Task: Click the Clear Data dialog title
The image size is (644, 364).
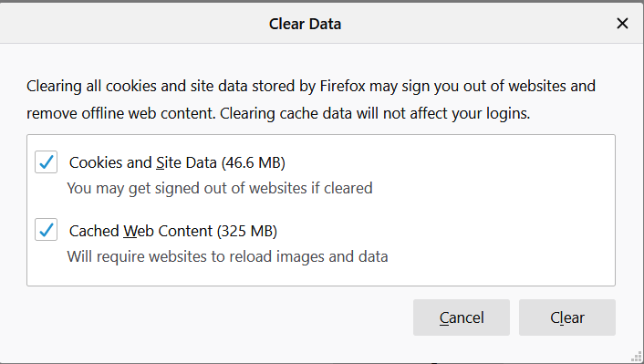Action: tap(305, 24)
